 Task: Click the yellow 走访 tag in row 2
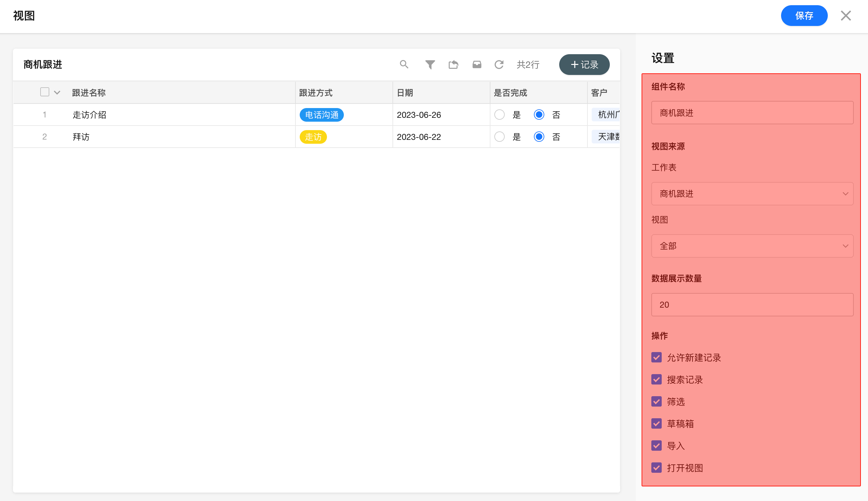pos(313,137)
